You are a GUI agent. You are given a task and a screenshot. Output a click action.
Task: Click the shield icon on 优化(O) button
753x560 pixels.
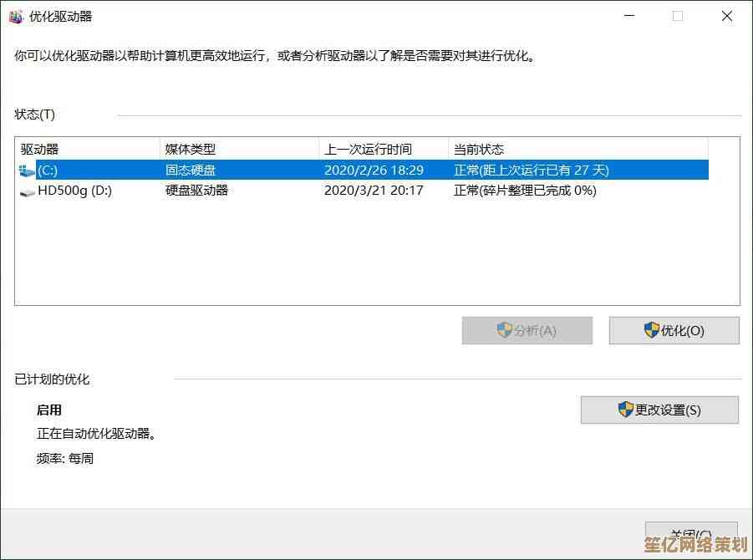[651, 330]
